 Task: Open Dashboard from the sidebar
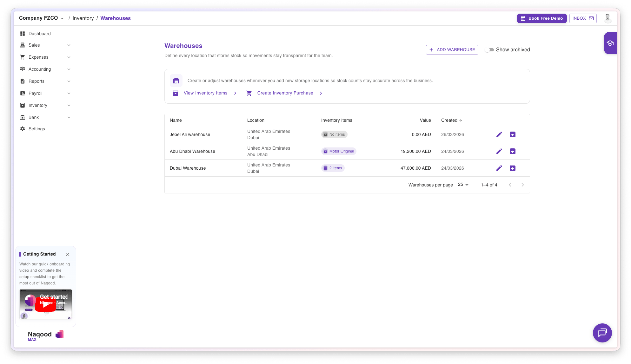[x=39, y=34]
